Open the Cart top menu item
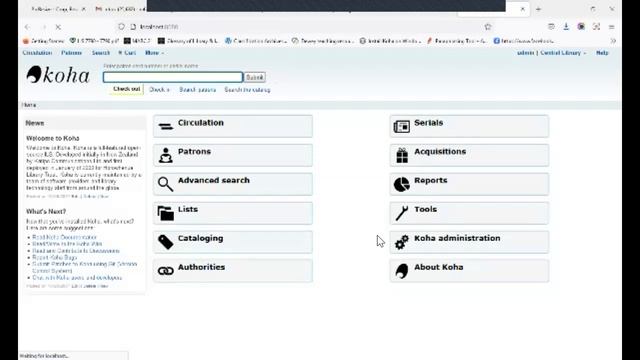This screenshot has width=640, height=360. coord(127,53)
